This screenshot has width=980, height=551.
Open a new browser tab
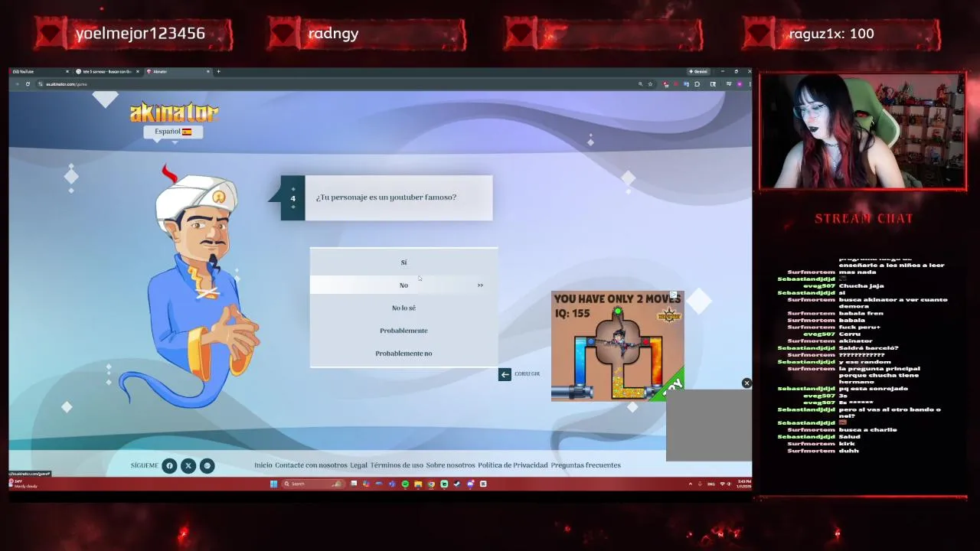click(x=218, y=71)
